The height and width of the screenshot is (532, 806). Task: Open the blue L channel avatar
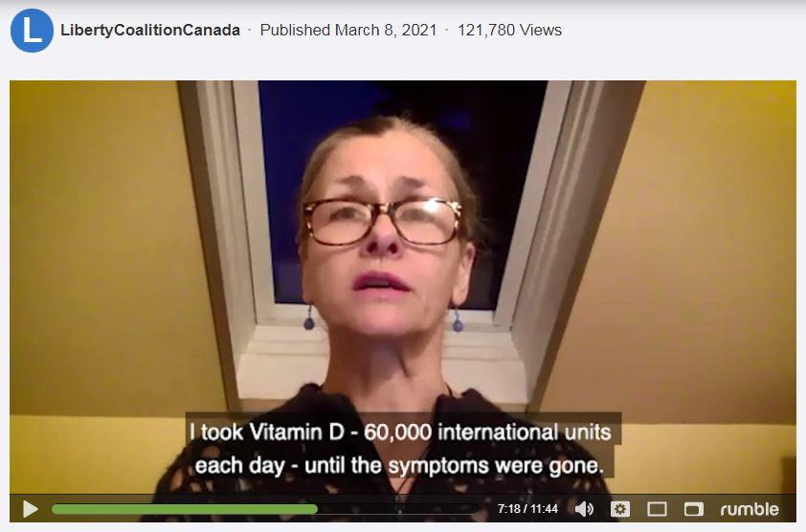pyautogui.click(x=32, y=31)
